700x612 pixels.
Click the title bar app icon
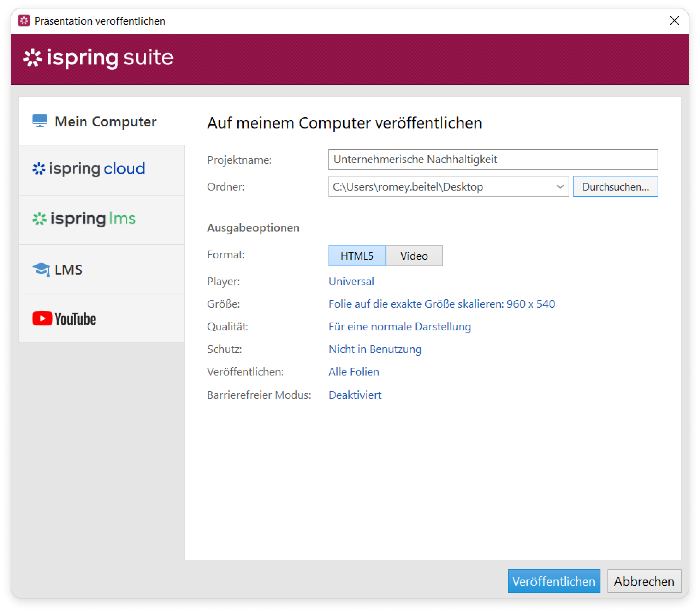24,21
